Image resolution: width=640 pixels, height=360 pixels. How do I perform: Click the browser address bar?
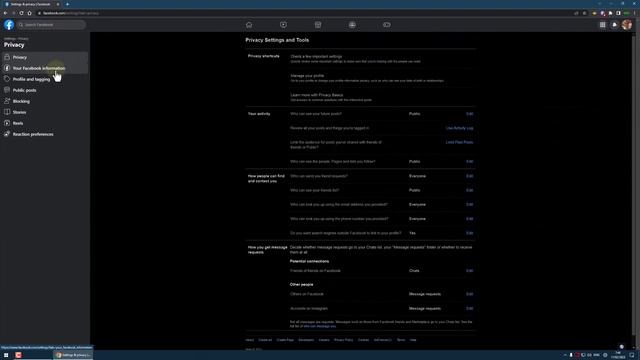coord(304,13)
